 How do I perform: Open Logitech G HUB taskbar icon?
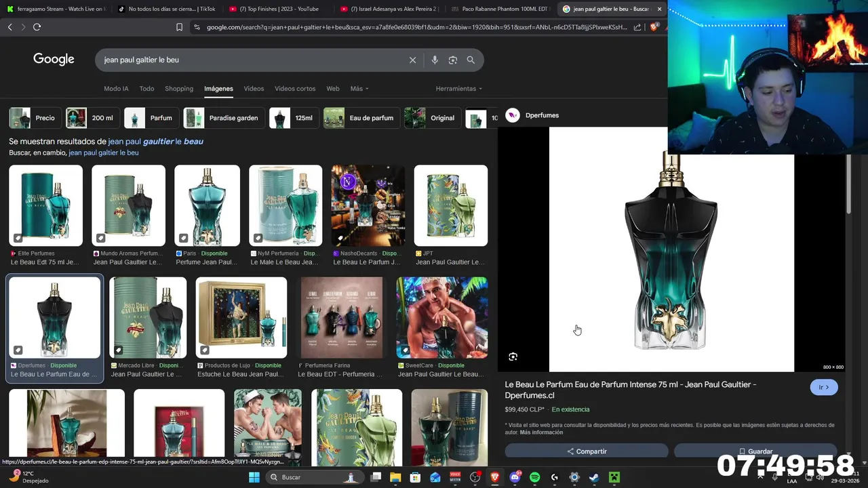coord(555,477)
